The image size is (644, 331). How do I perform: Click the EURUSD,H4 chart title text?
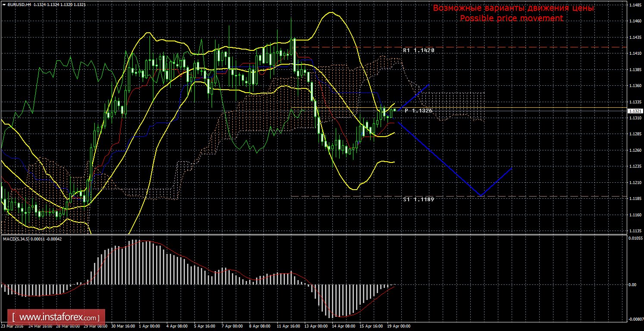tap(19, 4)
